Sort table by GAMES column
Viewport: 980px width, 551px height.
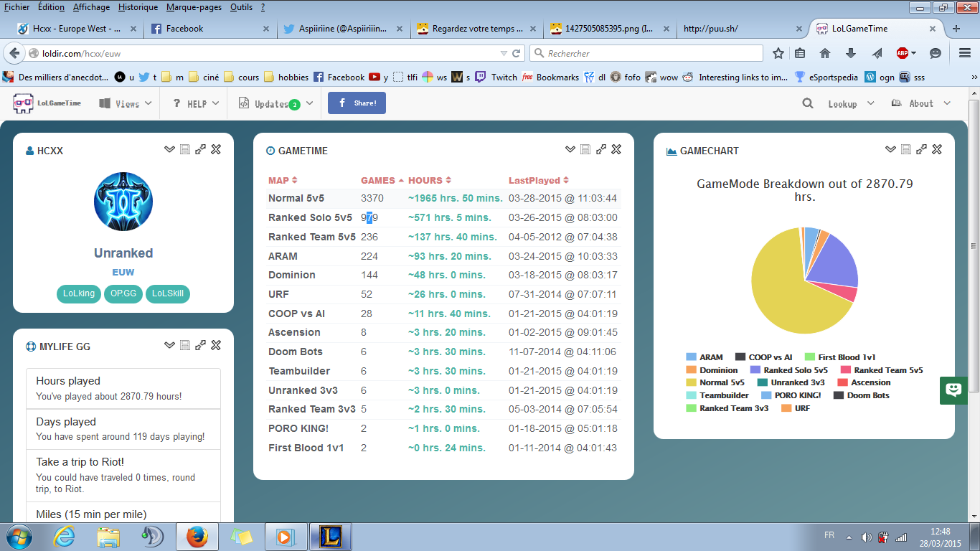coord(382,180)
